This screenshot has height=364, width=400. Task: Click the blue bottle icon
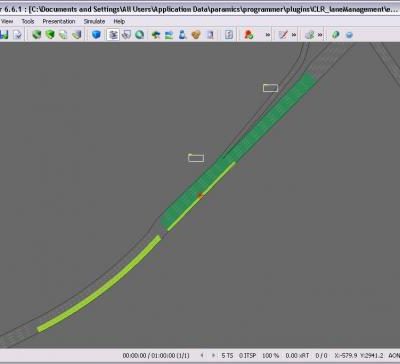[x=182, y=35]
